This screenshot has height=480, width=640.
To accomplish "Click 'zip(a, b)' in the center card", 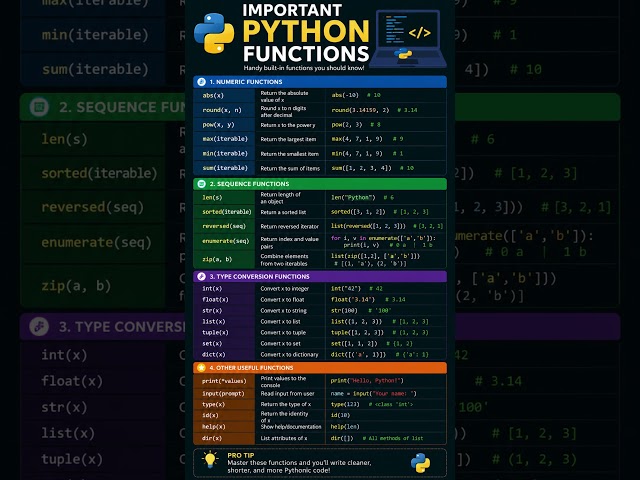I will pos(217,259).
